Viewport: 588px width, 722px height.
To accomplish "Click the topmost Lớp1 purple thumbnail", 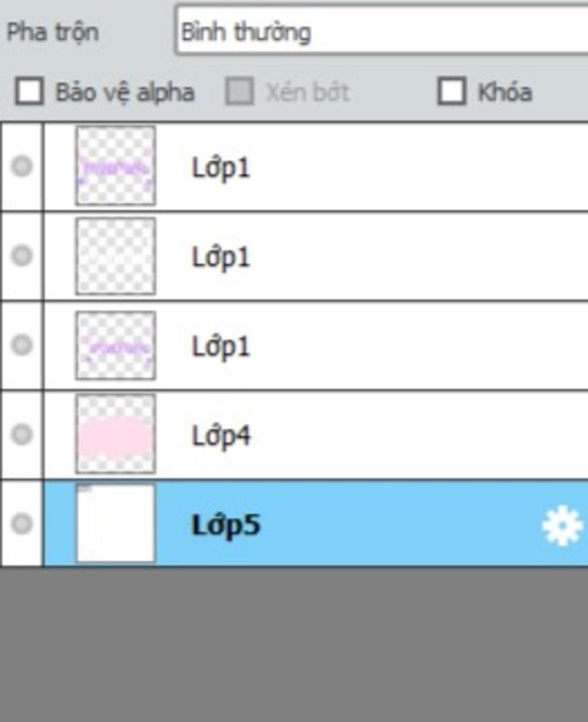I will (115, 166).
